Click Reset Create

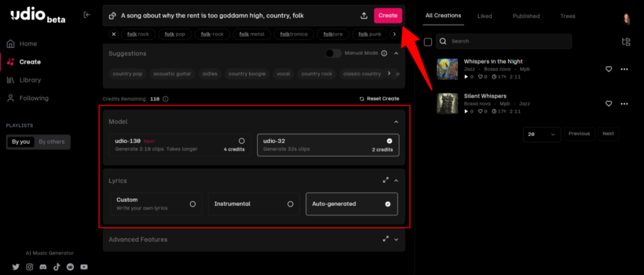coord(379,99)
